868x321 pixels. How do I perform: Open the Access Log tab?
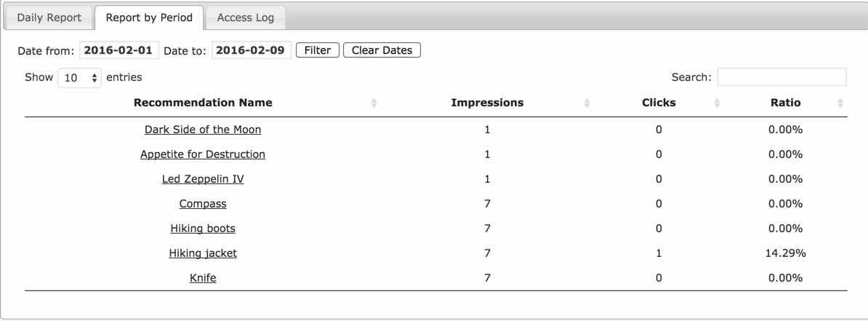(x=245, y=17)
